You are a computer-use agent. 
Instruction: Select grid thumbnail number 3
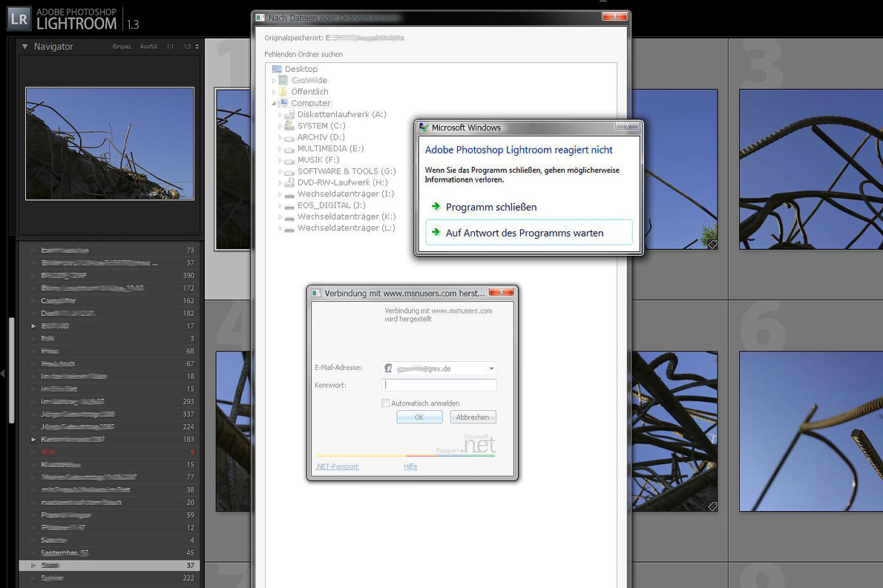click(811, 169)
